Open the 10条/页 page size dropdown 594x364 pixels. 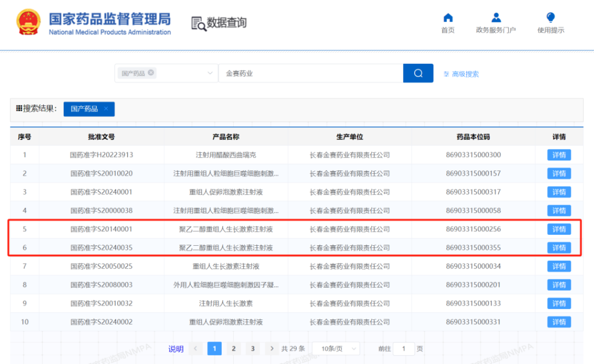(x=336, y=348)
